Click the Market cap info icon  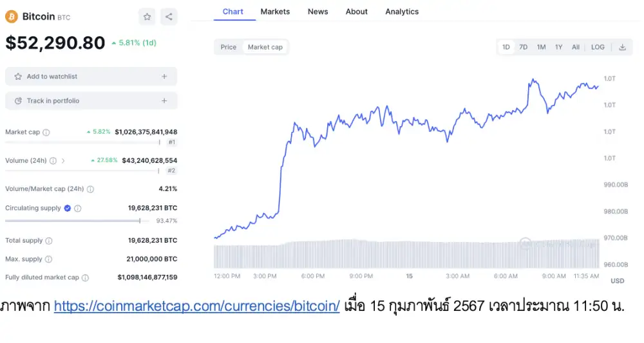coord(46,133)
